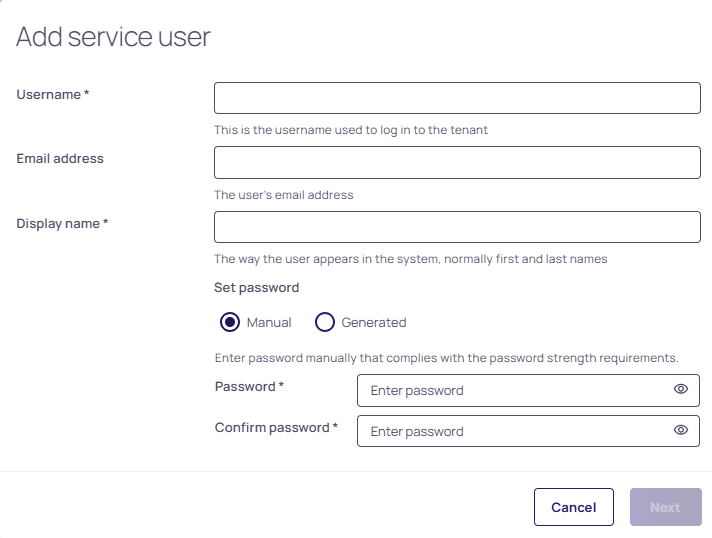Click the "Display name *" label
The width and height of the screenshot is (712, 538).
click(x=62, y=223)
